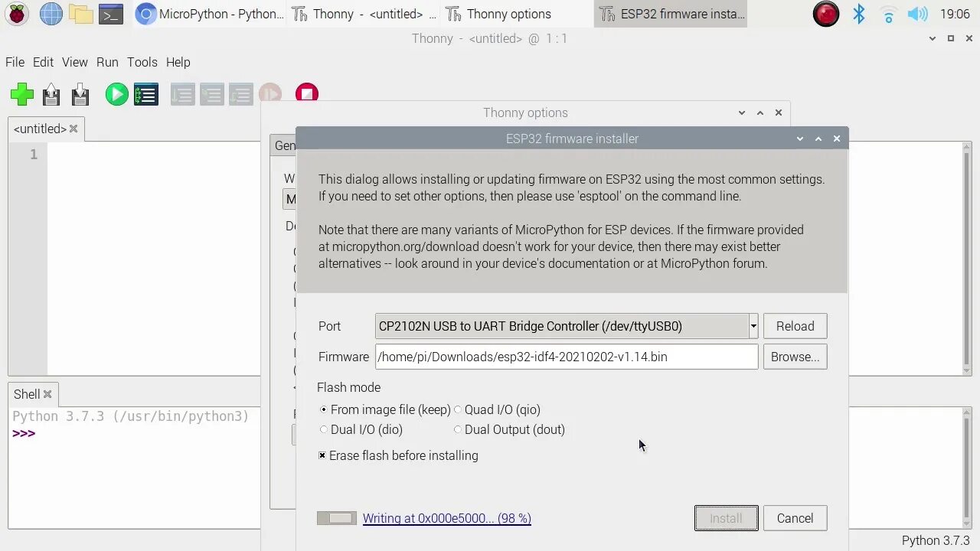The height and width of the screenshot is (551, 980).
Task: Select Dual I/O (dio) flash mode
Action: pyautogui.click(x=361, y=430)
